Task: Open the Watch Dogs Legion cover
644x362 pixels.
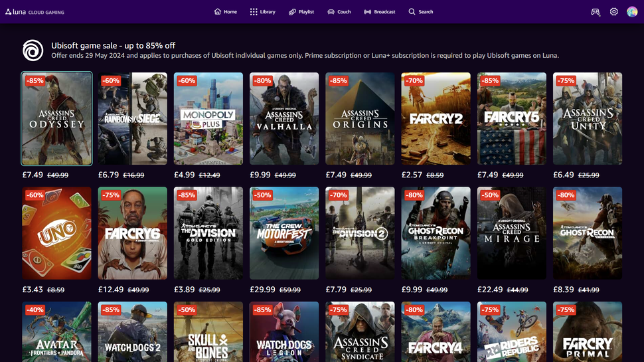Action: point(284,332)
